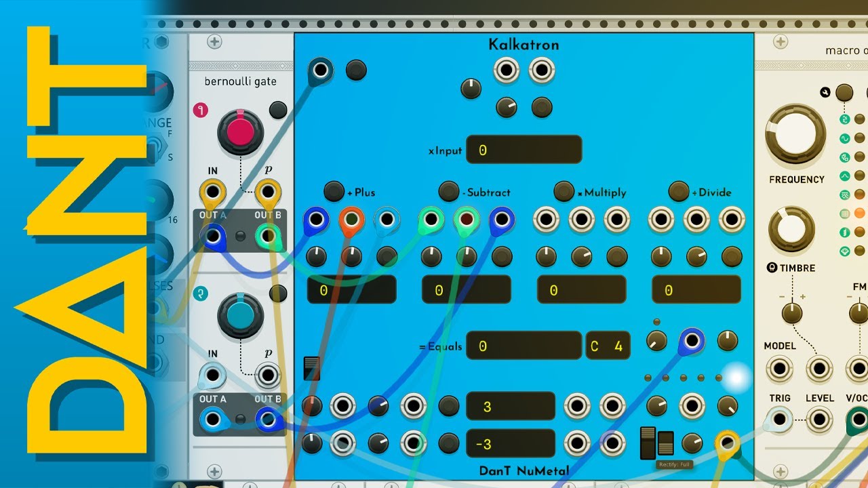Click the round button left of display 3
Image resolution: width=868 pixels, height=488 pixels.
[x=449, y=406]
